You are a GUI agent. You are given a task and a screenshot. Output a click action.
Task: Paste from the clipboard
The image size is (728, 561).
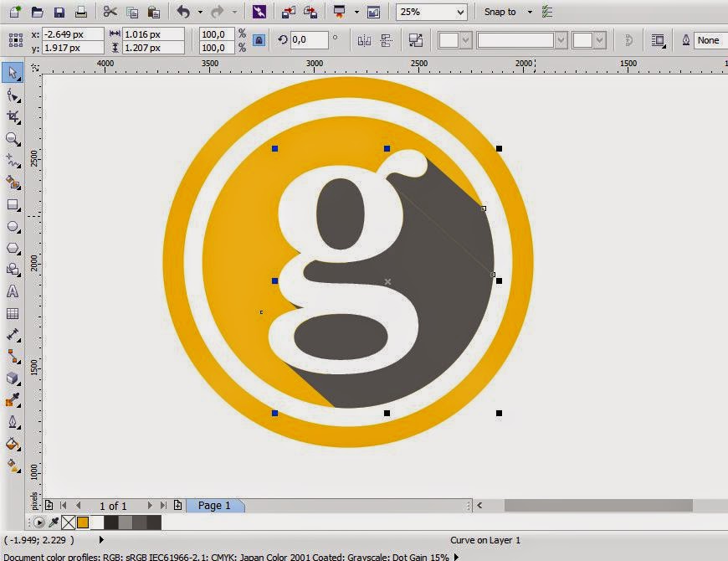click(154, 13)
